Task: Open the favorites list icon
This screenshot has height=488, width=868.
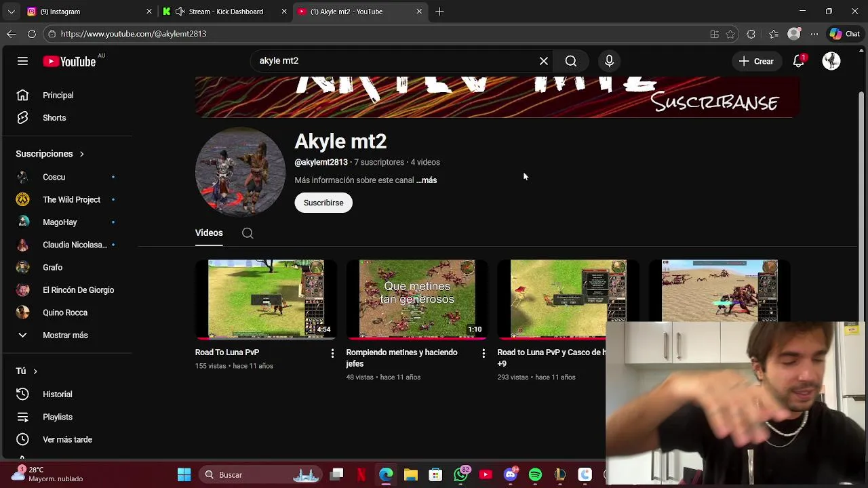Action: point(774,34)
